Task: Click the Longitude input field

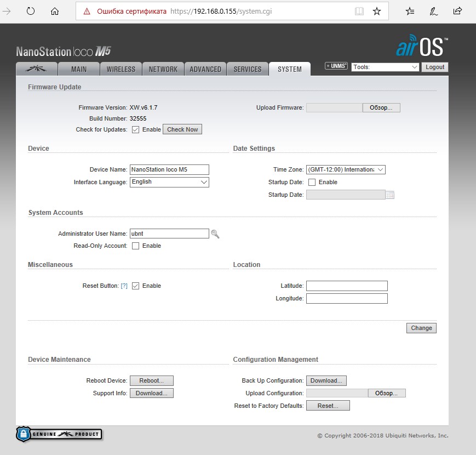Action: [x=347, y=298]
